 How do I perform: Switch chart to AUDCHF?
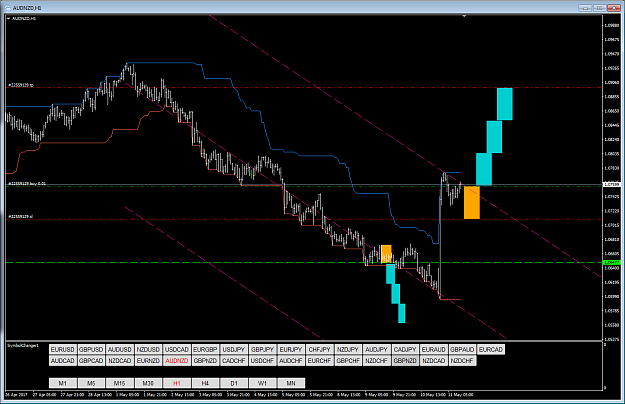[291, 361]
